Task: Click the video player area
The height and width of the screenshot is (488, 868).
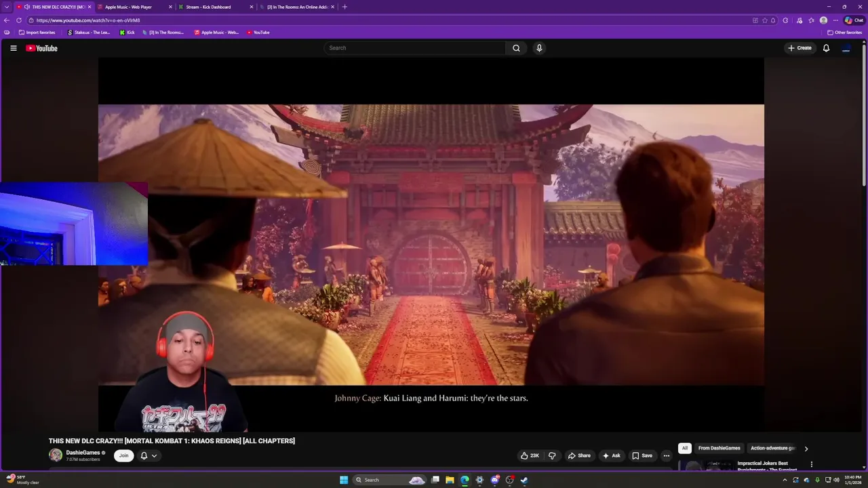Action: [431, 245]
